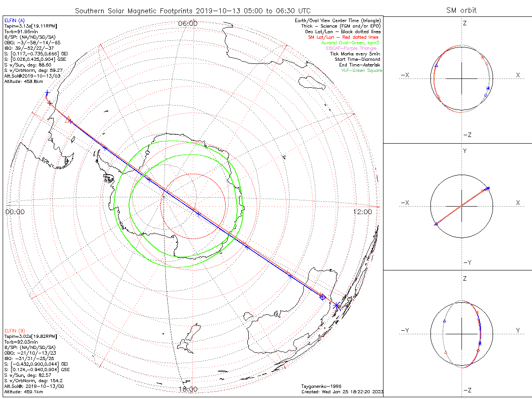This screenshot has height=399, width=532.
Task: Click the 06:00 local time label
Action: click(188, 23)
